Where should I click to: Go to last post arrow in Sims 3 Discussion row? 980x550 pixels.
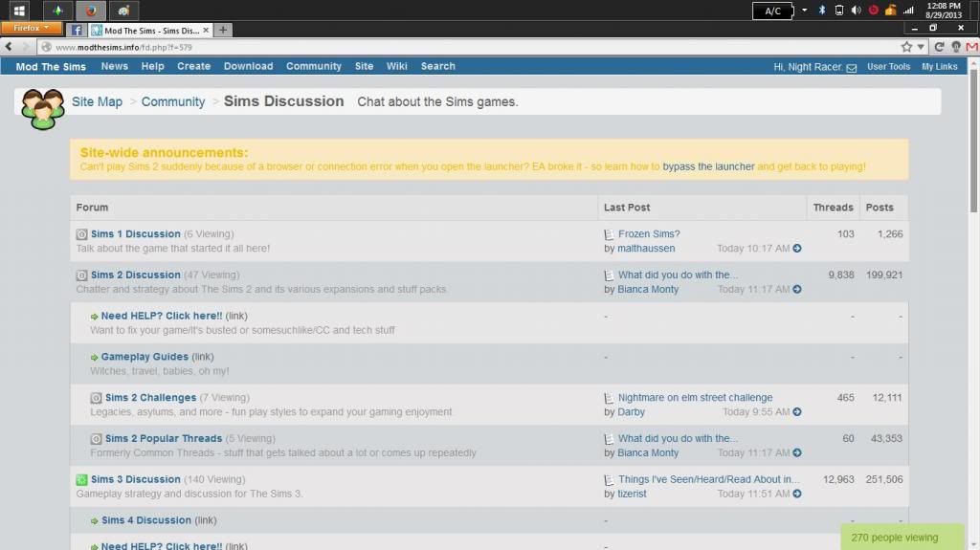click(797, 494)
